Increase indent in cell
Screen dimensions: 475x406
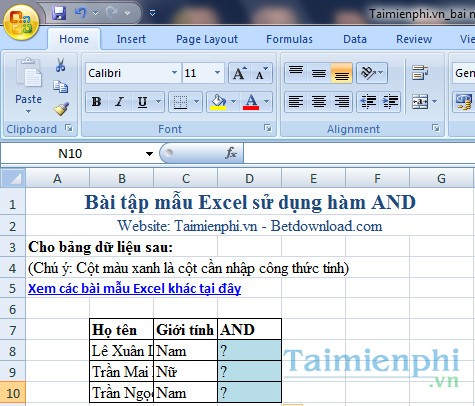click(x=390, y=101)
